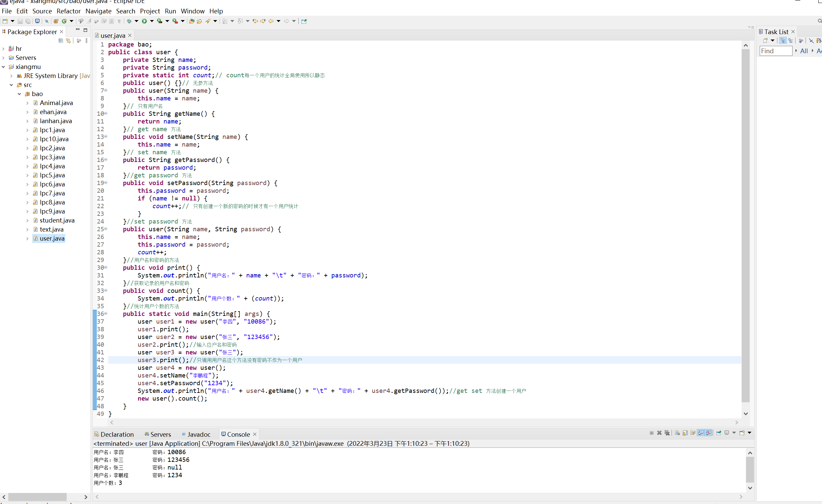
Task: Click Open Type toolbar icon
Action: pyautogui.click(x=192, y=21)
